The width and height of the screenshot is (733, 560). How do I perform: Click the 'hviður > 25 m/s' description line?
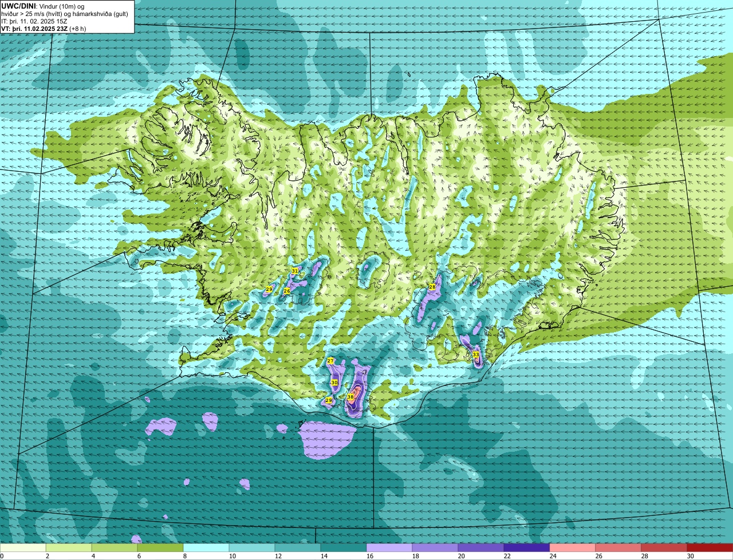(65, 13)
